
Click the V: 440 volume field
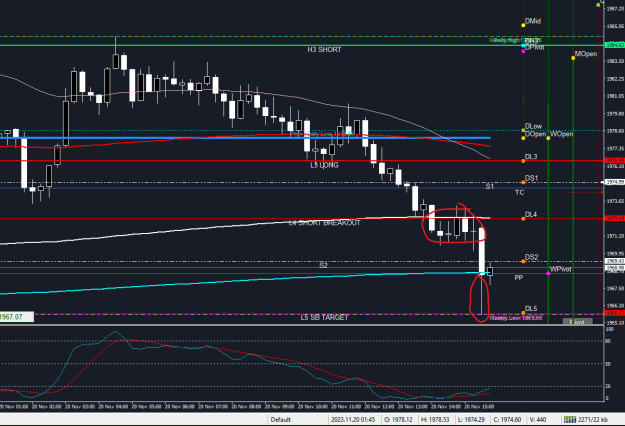point(538,420)
